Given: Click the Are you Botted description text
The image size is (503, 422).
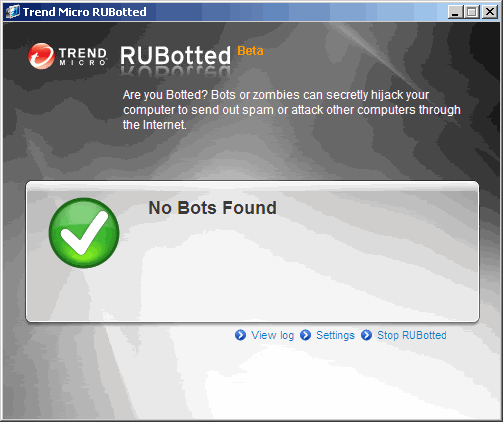Looking at the screenshot, I should (x=292, y=110).
